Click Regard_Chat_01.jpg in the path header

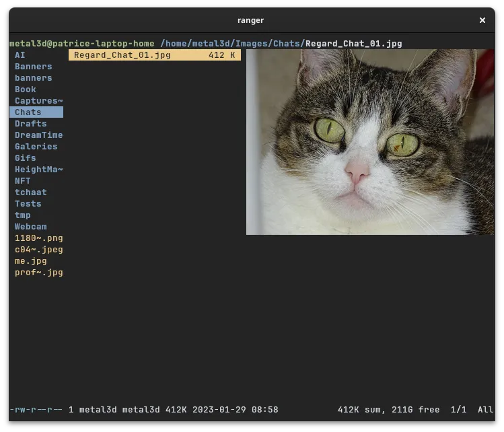pos(354,43)
